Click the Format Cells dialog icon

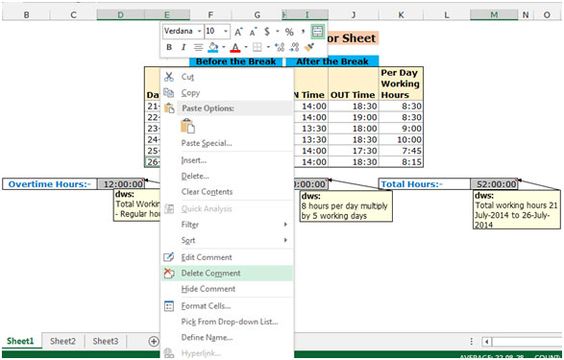coord(169,306)
